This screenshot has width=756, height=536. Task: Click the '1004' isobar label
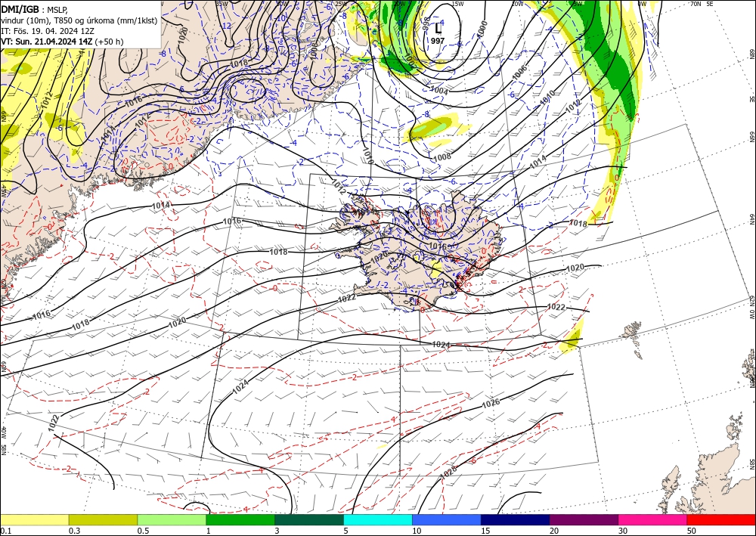click(x=438, y=91)
